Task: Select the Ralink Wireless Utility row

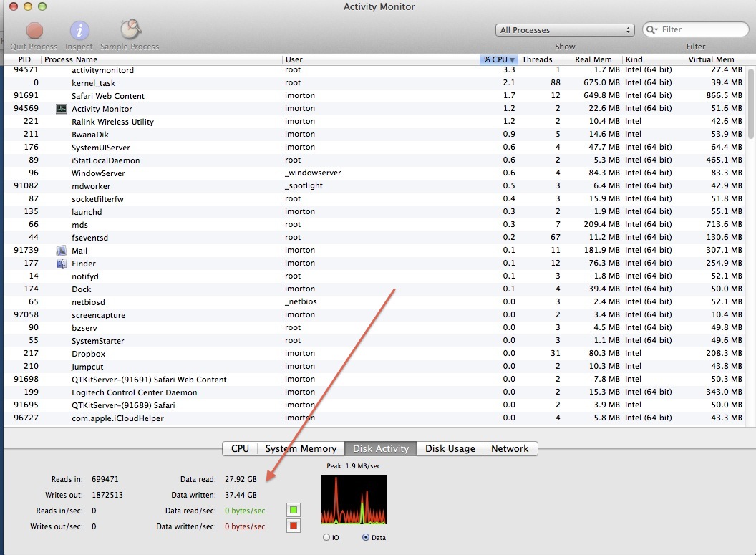Action: 374,122
